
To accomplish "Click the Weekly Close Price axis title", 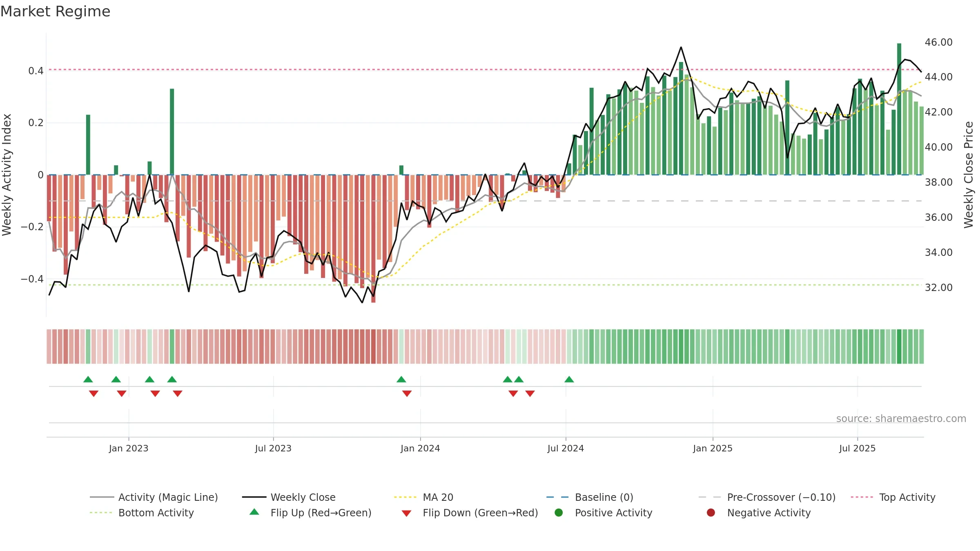I will click(968, 175).
